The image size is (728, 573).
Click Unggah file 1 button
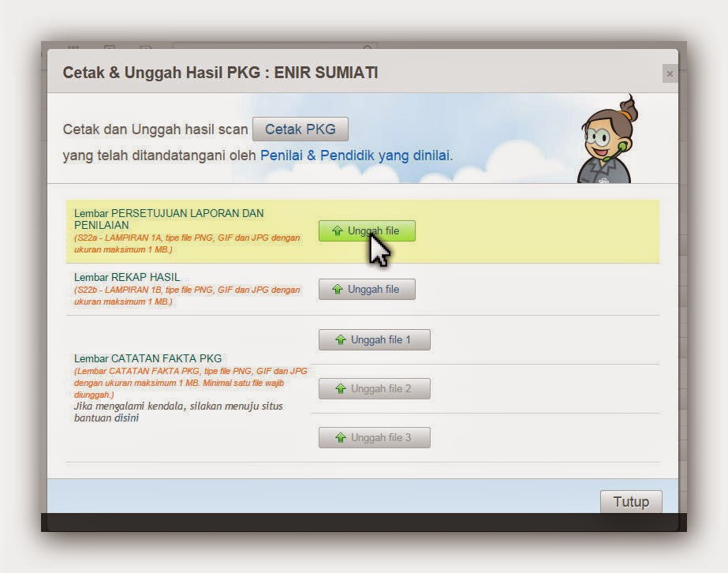click(374, 339)
